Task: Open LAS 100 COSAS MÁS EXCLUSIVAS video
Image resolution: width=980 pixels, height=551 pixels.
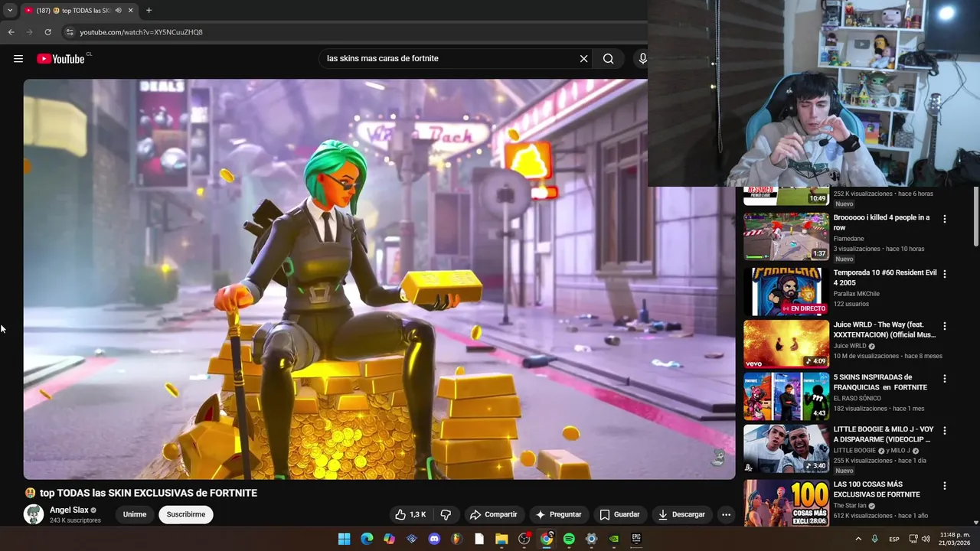Action: click(877, 490)
